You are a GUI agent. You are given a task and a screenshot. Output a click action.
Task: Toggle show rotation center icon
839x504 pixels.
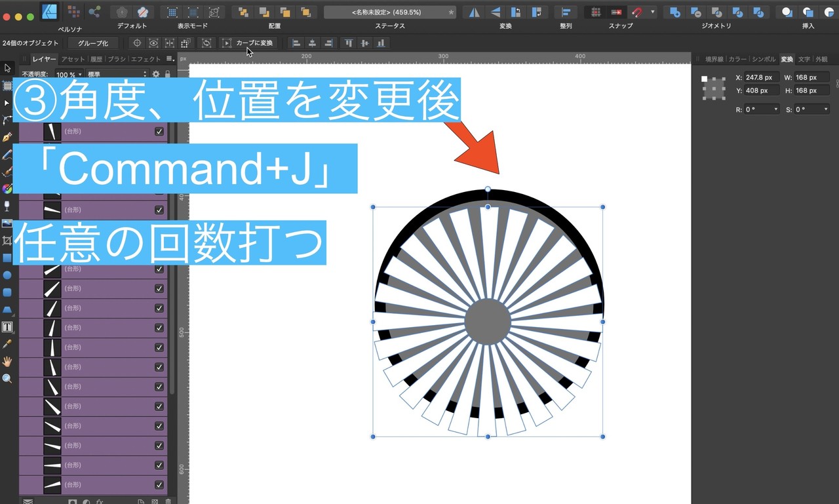(137, 43)
